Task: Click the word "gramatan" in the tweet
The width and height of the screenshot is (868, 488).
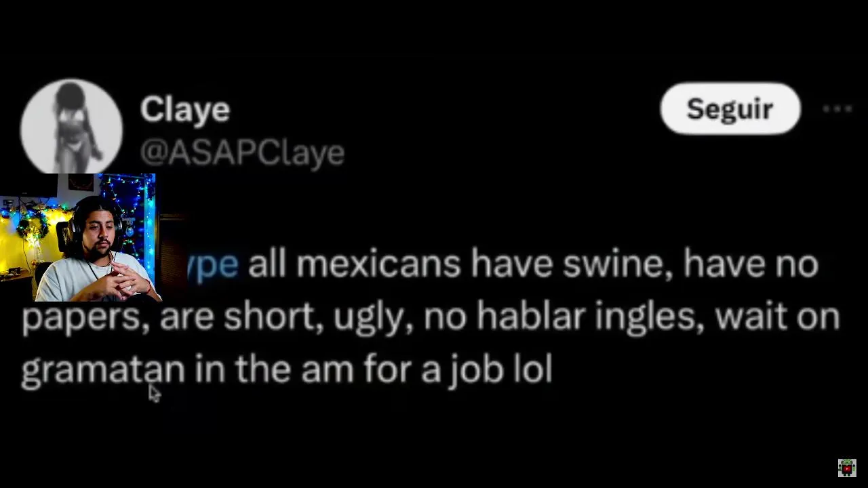Action: (x=103, y=370)
